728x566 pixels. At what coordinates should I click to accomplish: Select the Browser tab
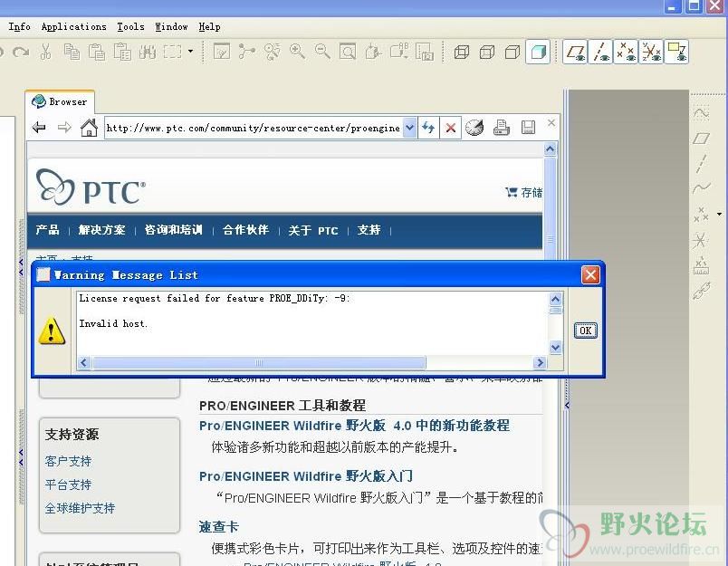(x=60, y=101)
